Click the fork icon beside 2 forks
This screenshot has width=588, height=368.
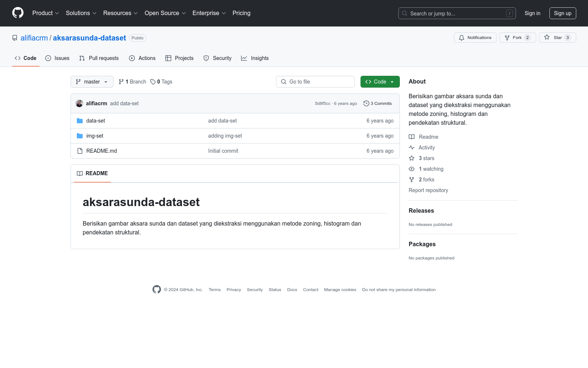tap(412, 180)
